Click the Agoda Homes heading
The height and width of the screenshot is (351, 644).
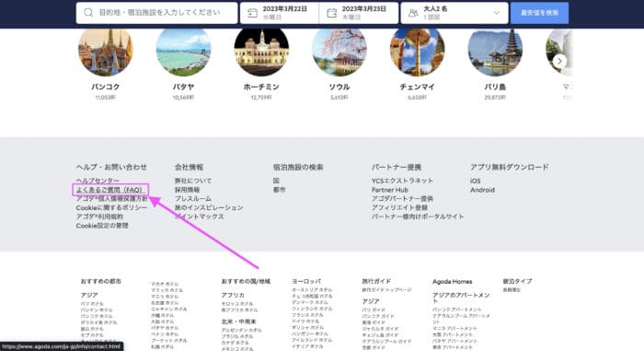click(x=453, y=282)
